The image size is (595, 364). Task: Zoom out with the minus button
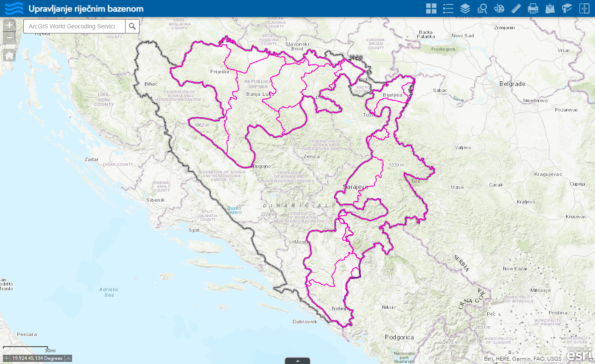pyautogui.click(x=9, y=39)
